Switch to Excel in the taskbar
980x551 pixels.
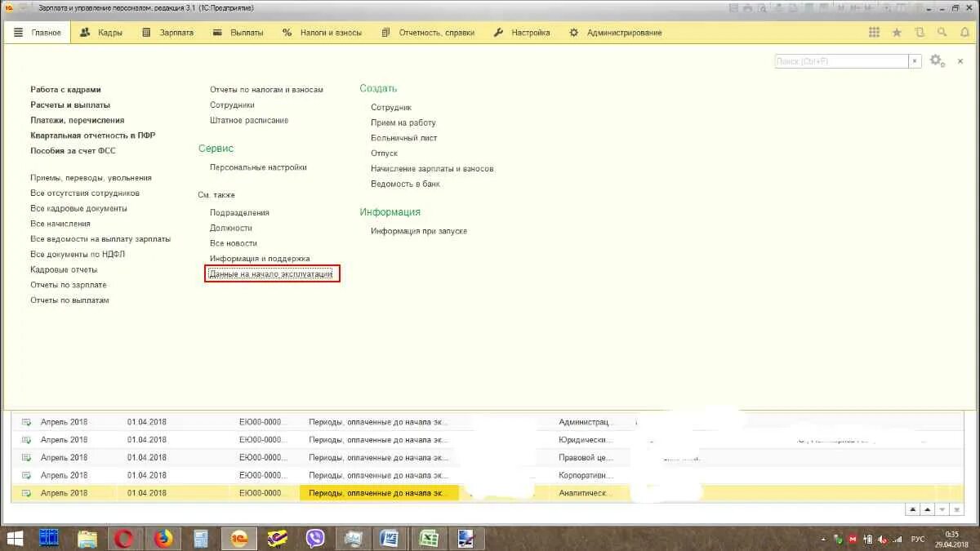coord(428,538)
